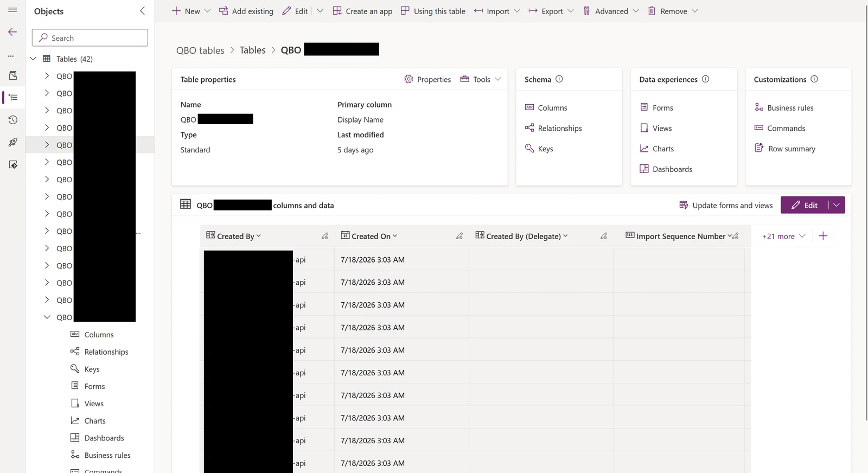Click the info icon next to Data experiences
The width and height of the screenshot is (868, 473).
tap(706, 79)
